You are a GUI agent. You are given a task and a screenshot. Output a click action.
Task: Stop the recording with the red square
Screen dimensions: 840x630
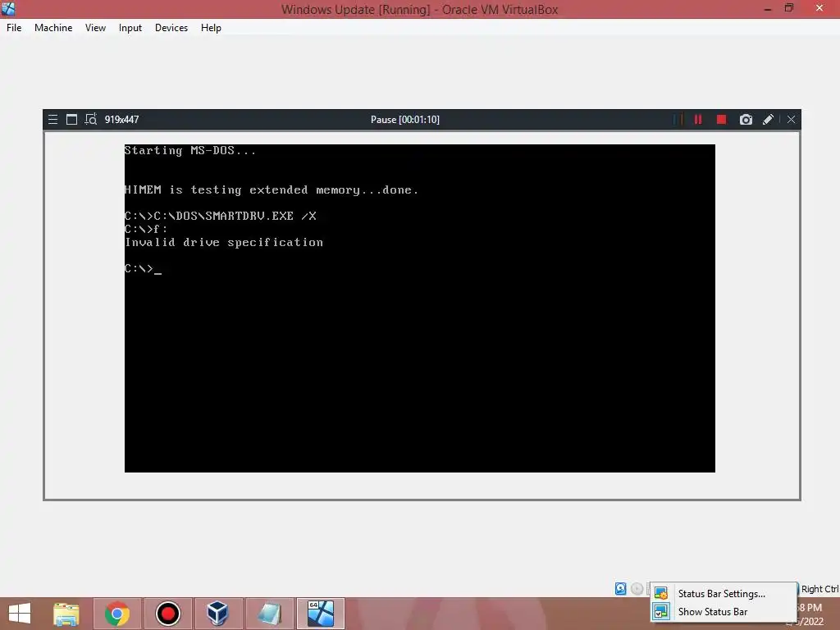click(722, 120)
